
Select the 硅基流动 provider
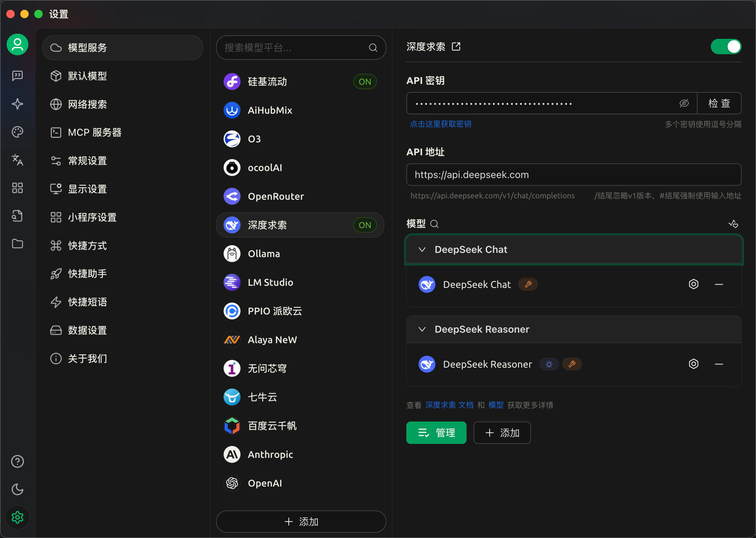click(300, 82)
